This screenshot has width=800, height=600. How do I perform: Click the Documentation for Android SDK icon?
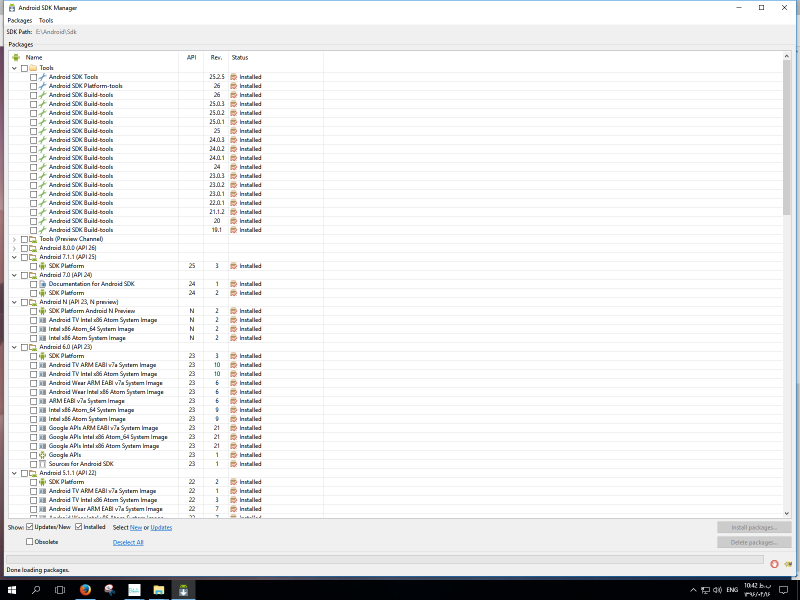pos(43,284)
